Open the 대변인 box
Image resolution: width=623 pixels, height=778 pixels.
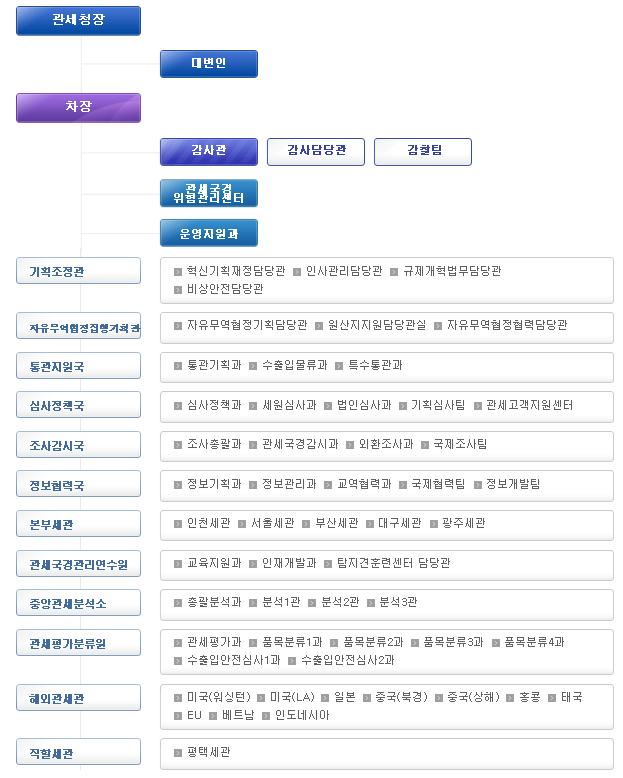click(209, 64)
